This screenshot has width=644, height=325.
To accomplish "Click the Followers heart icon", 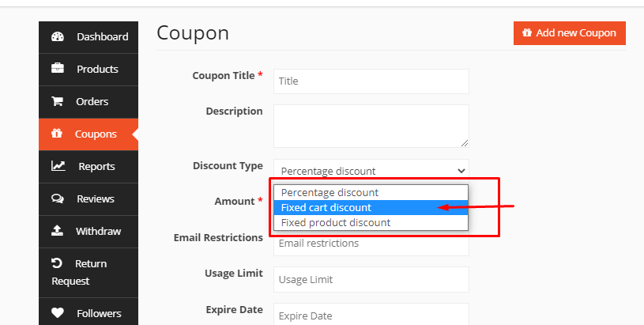I will 58,313.
